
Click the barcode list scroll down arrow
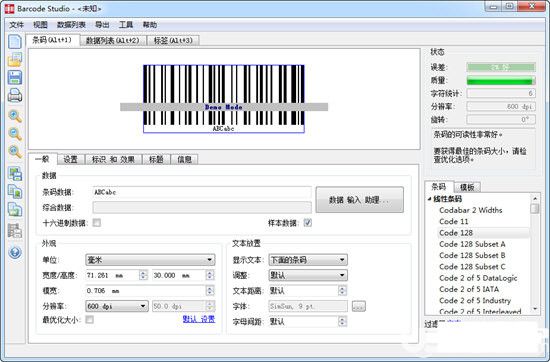click(535, 309)
